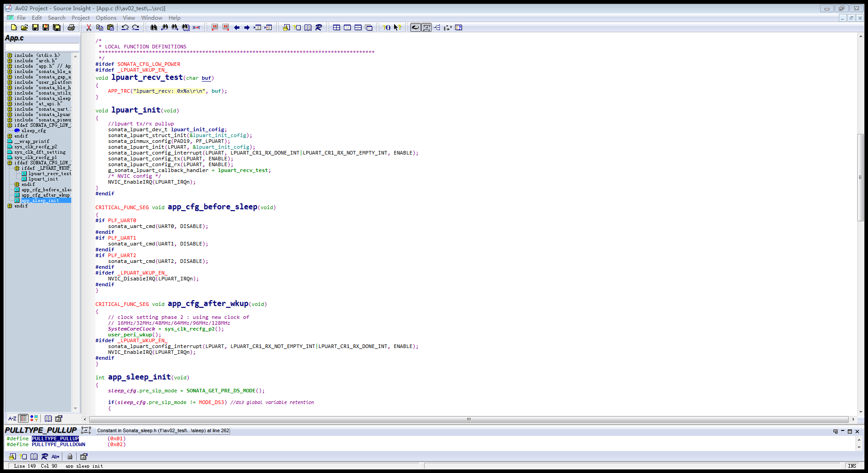Click the horizontal scrollbar of the editor
868x473 pixels.
pyautogui.click(x=469, y=419)
